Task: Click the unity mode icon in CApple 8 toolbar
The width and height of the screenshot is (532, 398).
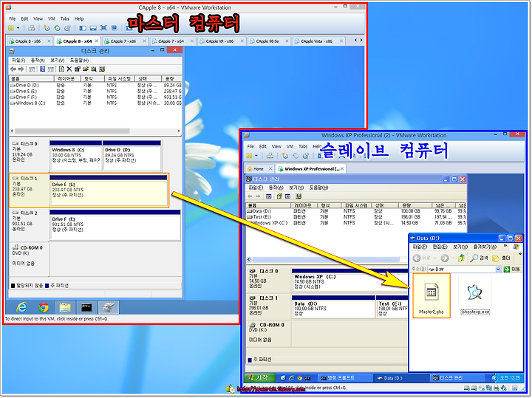Action: pos(115,28)
